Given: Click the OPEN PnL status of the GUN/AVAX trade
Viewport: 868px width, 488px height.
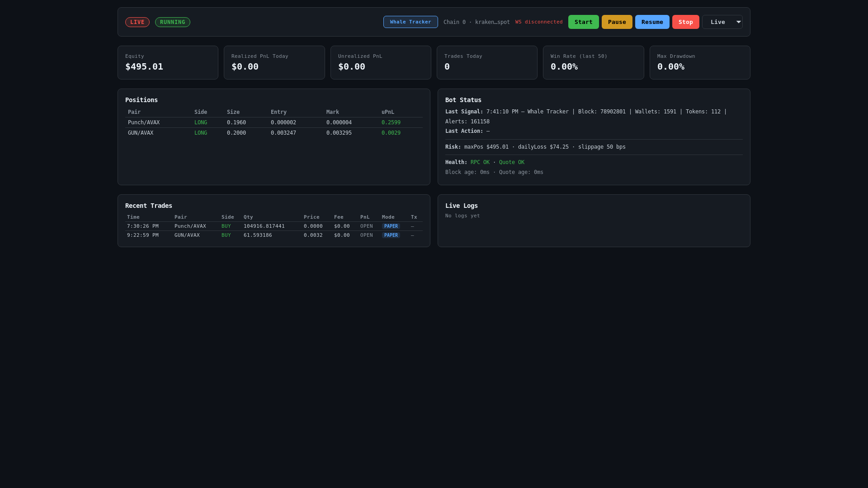Looking at the screenshot, I should (367, 235).
